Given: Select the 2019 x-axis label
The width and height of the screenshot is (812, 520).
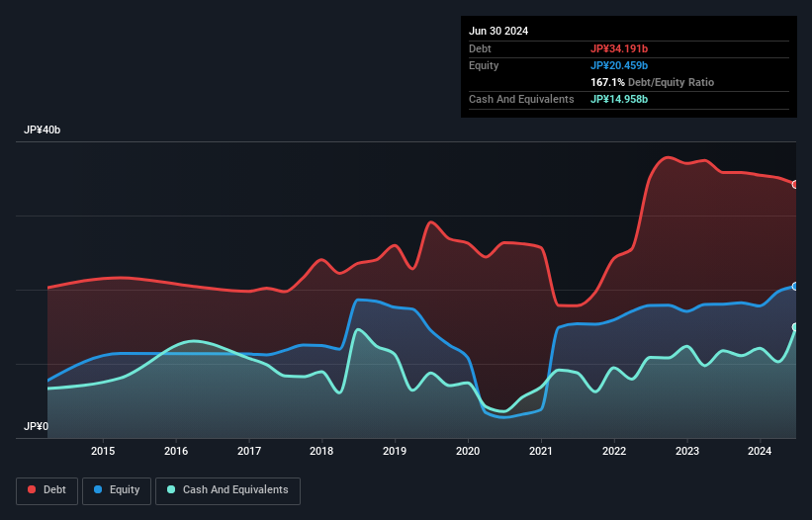Looking at the screenshot, I should (x=395, y=451).
